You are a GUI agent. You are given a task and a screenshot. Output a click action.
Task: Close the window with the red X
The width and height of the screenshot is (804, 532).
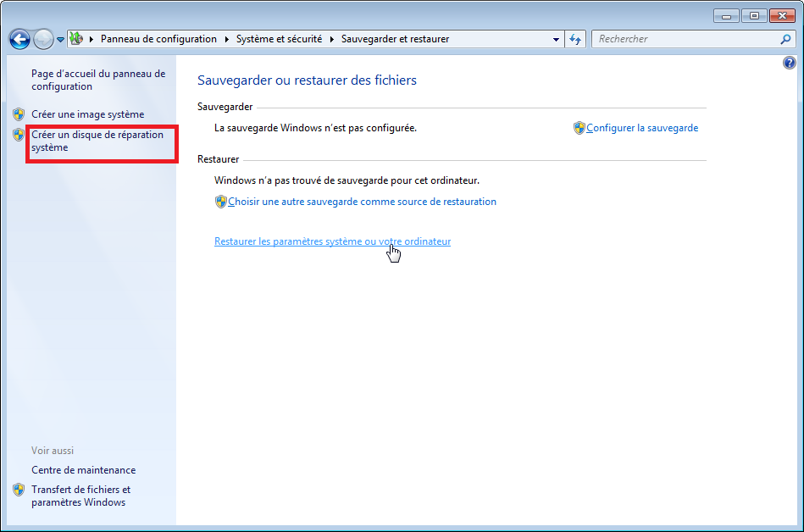click(783, 16)
